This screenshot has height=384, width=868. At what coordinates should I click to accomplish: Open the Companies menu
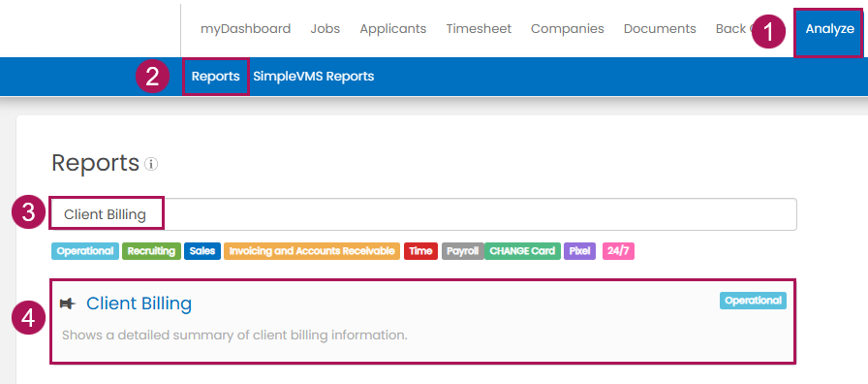[568, 29]
